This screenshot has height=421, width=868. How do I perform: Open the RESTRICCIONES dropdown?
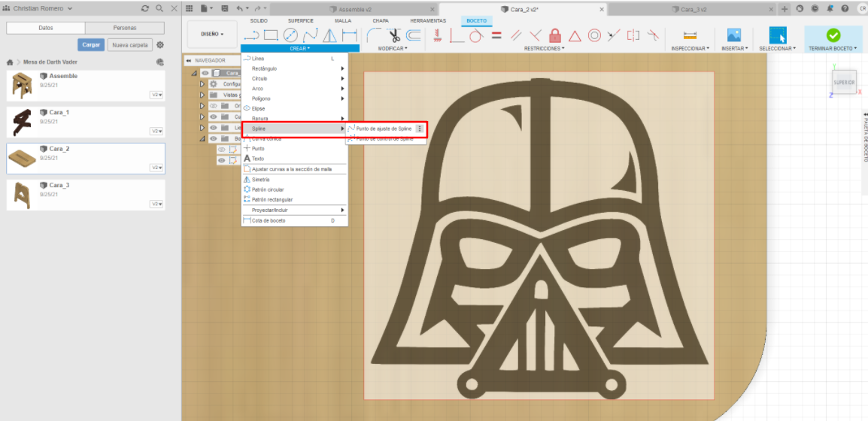click(x=544, y=49)
